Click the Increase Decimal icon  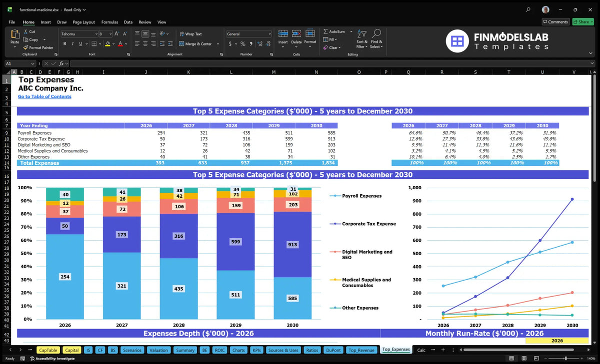point(259,44)
